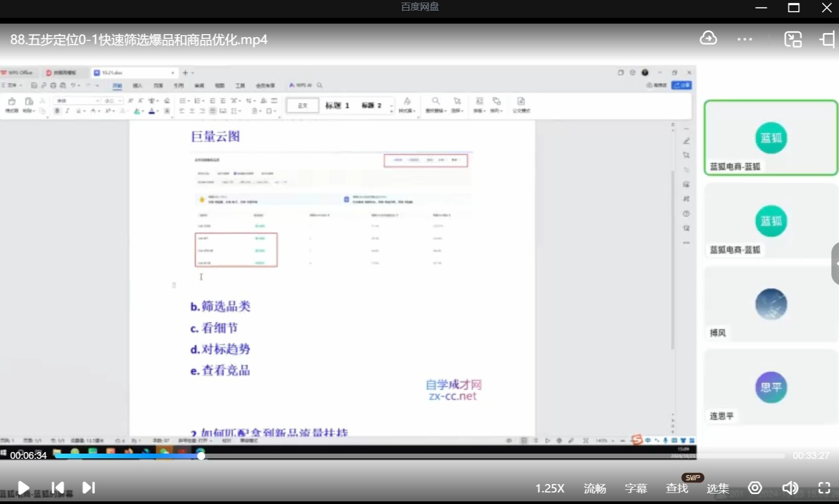Open the three-dot more options menu
This screenshot has height=504, width=839.
tap(744, 39)
